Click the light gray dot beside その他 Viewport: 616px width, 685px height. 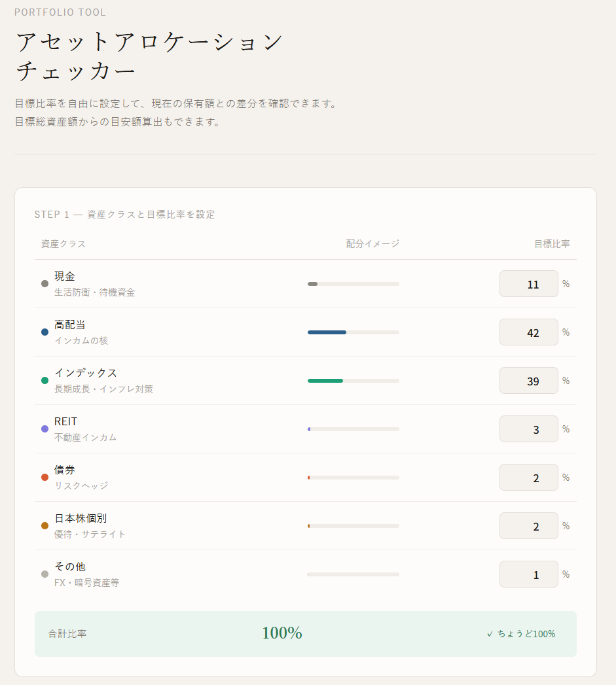click(45, 574)
